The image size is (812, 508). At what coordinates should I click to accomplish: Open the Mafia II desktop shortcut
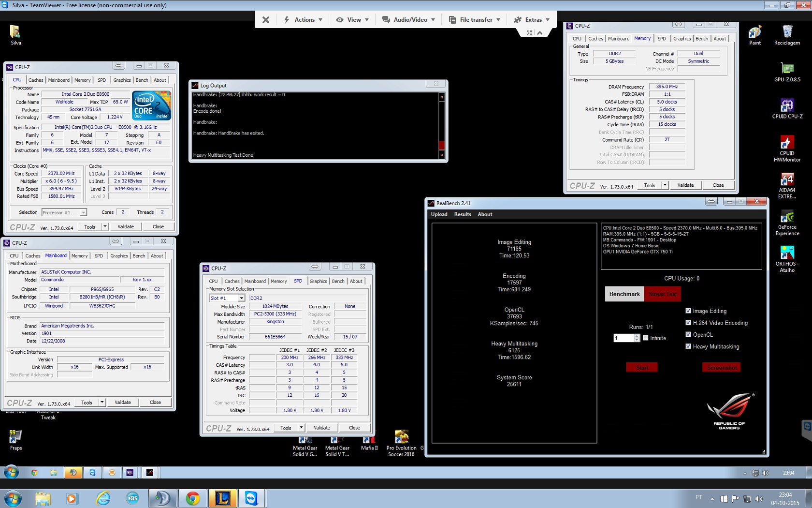(x=369, y=444)
